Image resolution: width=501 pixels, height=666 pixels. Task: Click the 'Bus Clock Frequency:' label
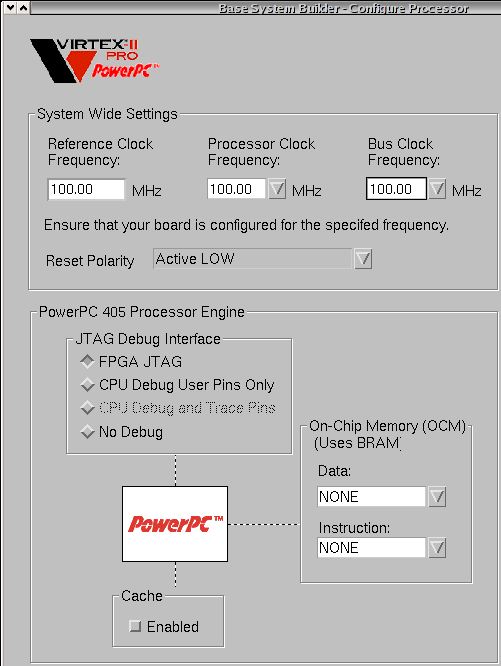coord(403,152)
